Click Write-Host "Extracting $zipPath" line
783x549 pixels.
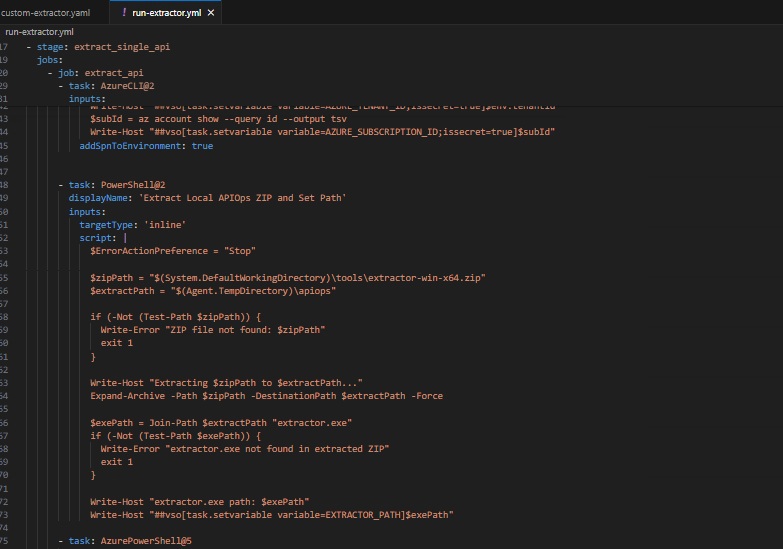coord(226,383)
